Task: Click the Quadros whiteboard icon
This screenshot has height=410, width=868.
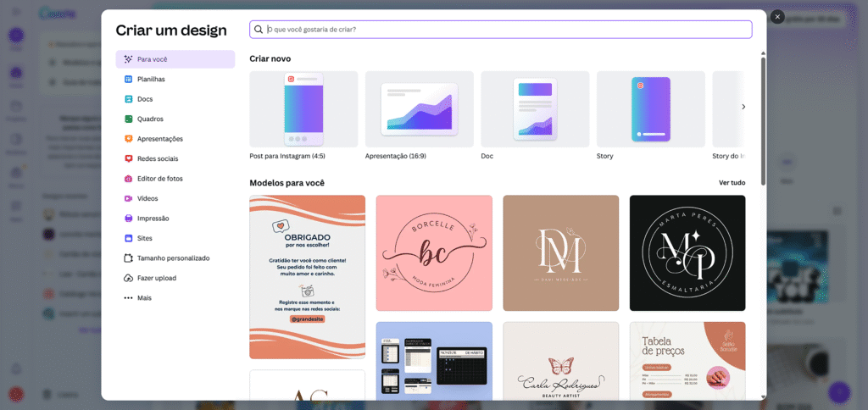Action: coord(128,119)
